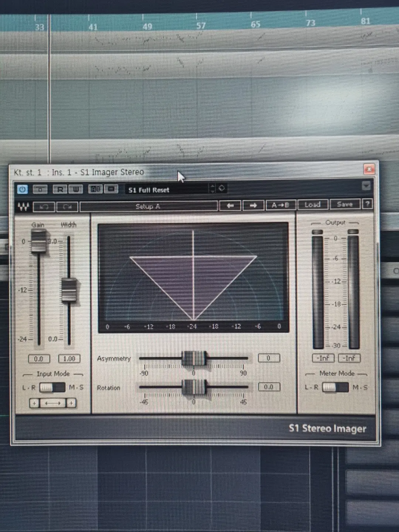Viewport: 399px width, 532px height.
Task: Click the left output clip indicator
Action: pos(317,232)
